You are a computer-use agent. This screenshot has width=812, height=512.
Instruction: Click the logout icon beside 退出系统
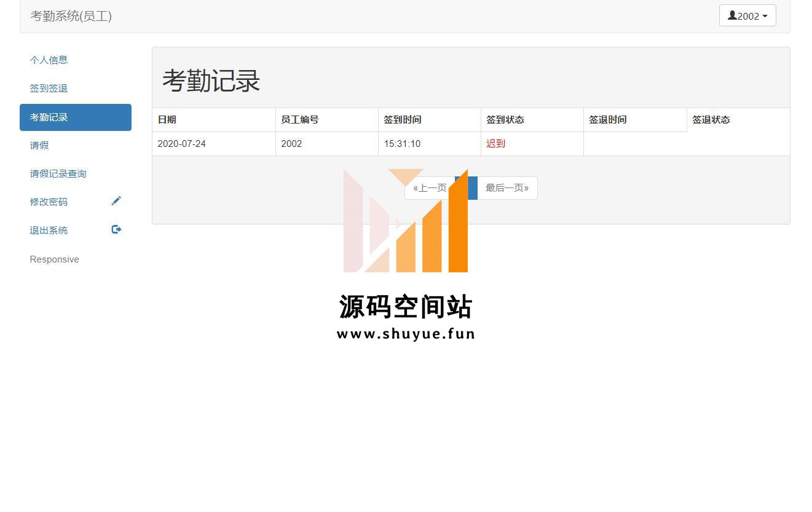116,229
